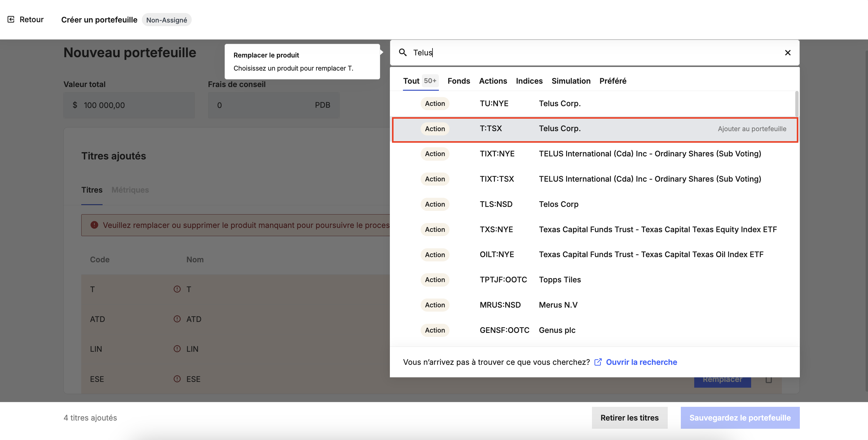Click the ESE code cell

point(97,379)
